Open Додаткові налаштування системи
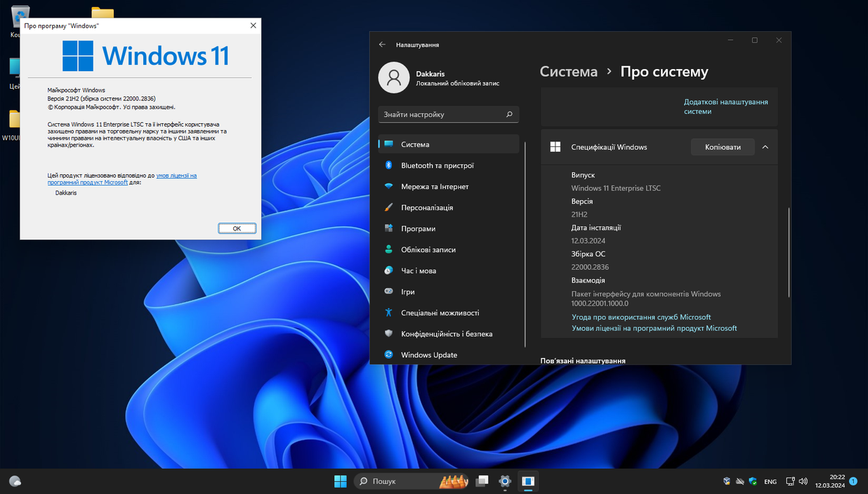This screenshot has width=868, height=494. 726,105
